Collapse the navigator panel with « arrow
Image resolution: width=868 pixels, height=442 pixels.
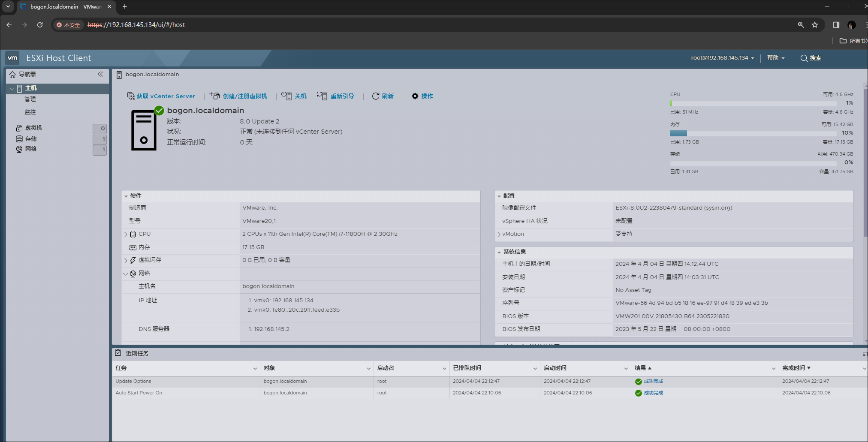[x=101, y=75]
